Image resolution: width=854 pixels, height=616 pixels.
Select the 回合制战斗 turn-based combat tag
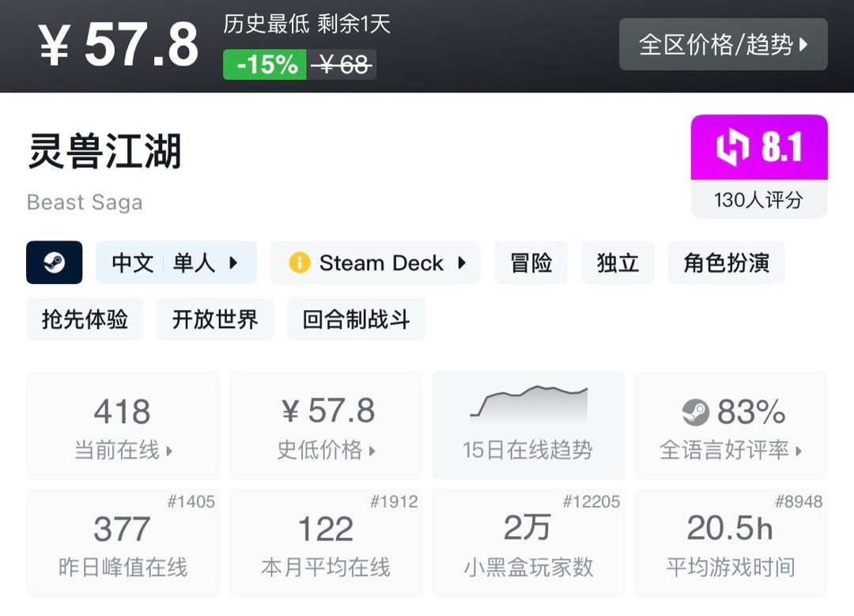[x=356, y=319]
